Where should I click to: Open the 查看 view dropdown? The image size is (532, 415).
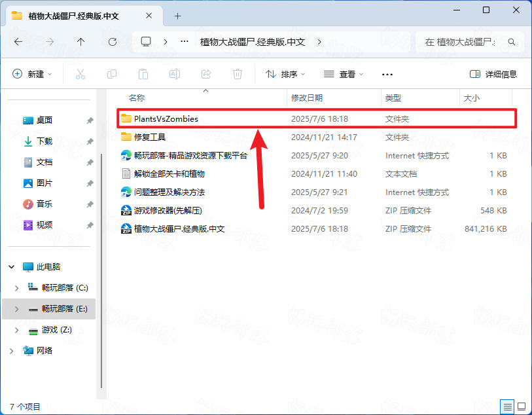pyautogui.click(x=344, y=74)
